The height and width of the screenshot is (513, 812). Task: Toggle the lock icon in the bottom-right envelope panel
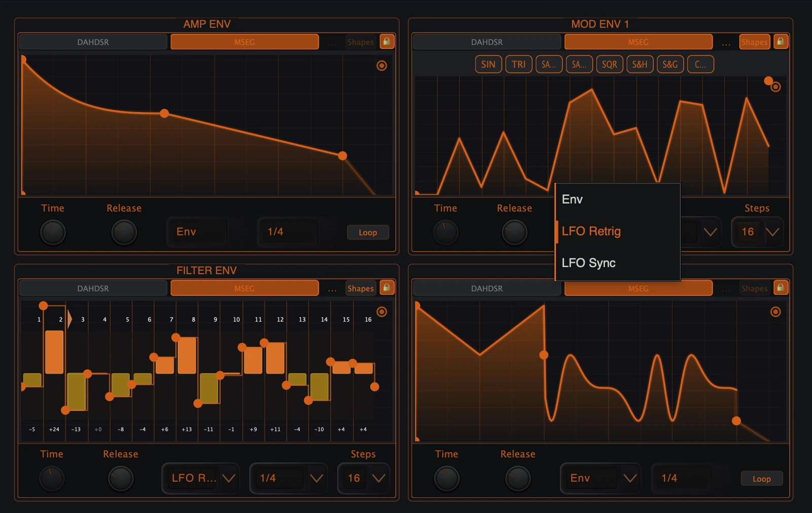781,288
